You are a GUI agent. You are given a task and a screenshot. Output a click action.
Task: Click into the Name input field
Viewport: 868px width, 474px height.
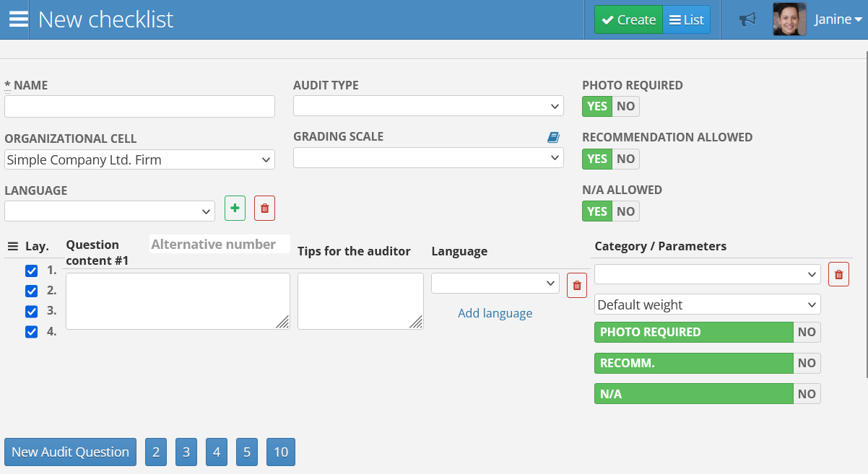pos(139,106)
